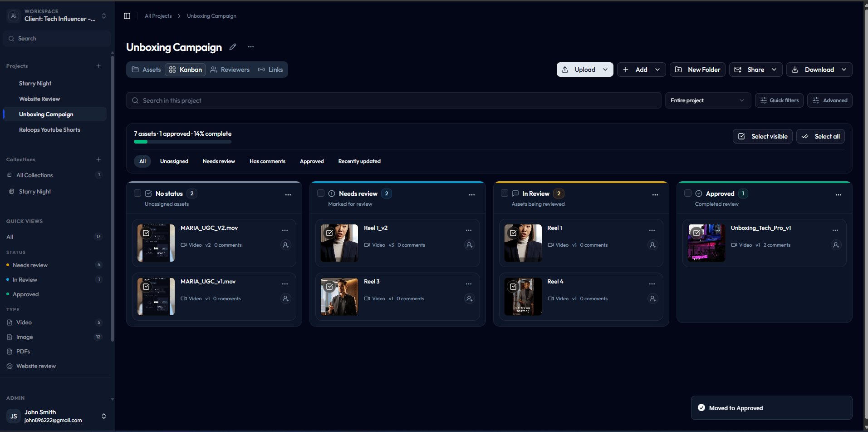This screenshot has width=868, height=432.
Task: Open Needs review column options menu
Action: click(472, 194)
